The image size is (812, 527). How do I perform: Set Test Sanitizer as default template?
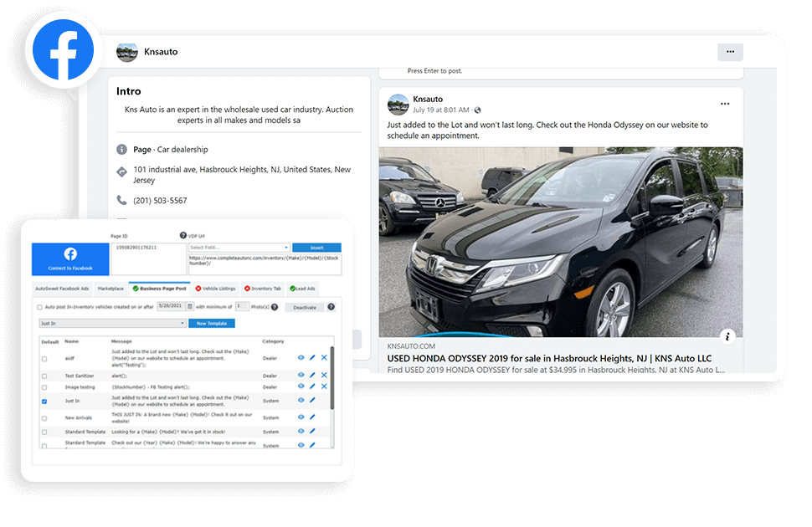click(x=44, y=376)
